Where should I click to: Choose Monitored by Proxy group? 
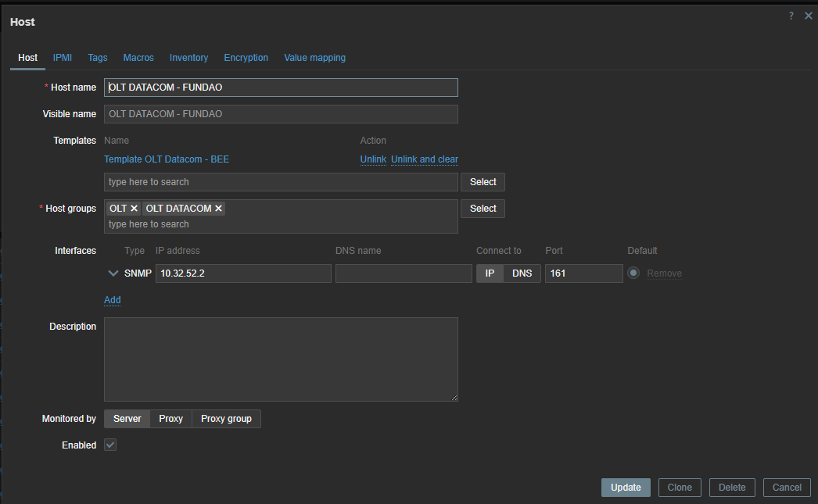click(x=227, y=419)
